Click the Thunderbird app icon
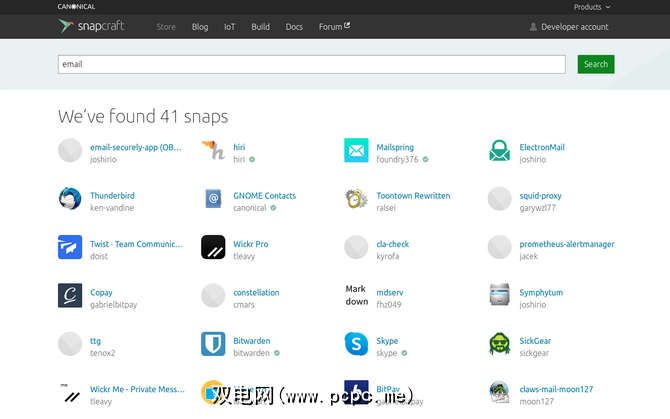 70,199
